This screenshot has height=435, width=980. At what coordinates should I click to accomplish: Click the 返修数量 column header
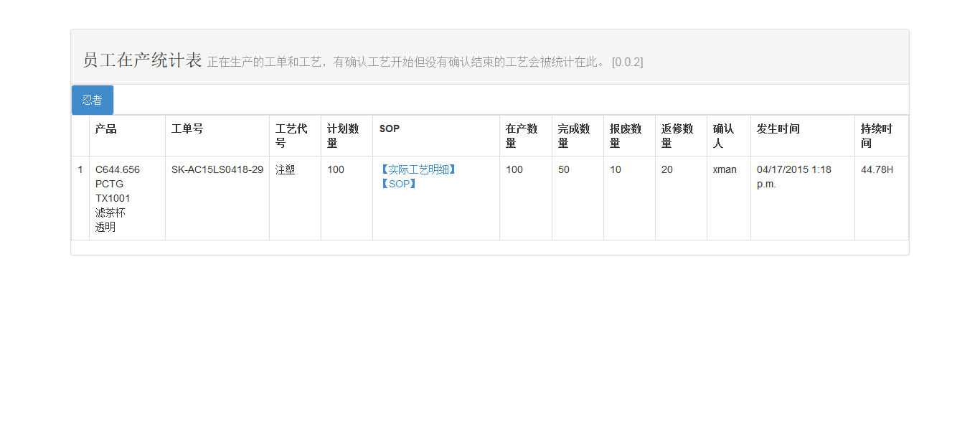677,136
